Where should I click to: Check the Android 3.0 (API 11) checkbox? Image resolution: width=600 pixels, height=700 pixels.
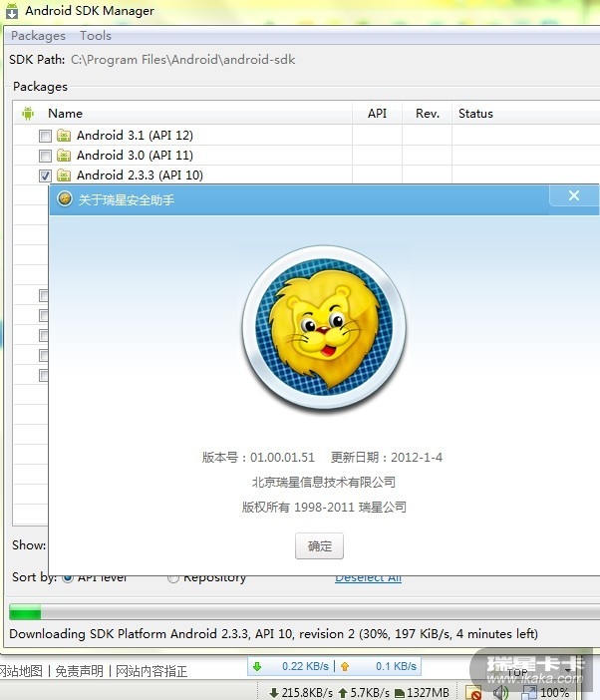(45, 156)
